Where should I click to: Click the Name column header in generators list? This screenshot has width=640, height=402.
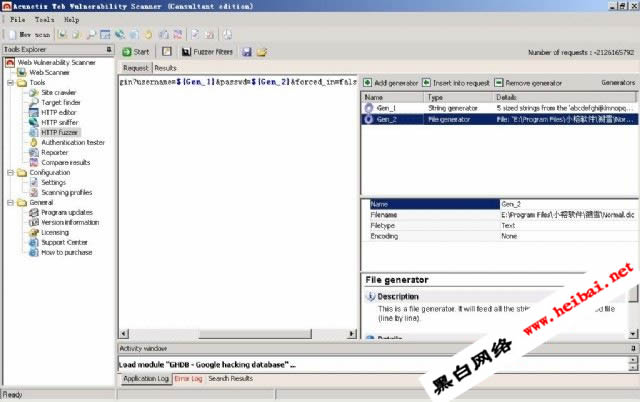(393, 97)
